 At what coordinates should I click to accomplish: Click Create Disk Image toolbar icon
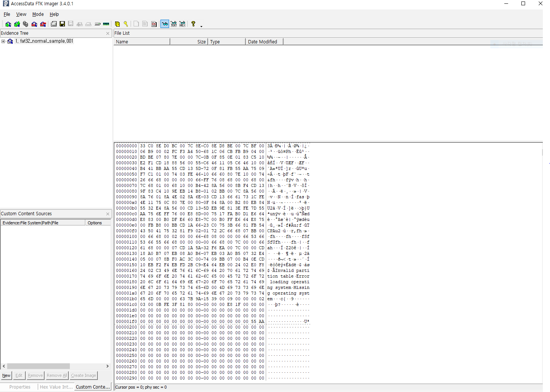tap(54, 24)
